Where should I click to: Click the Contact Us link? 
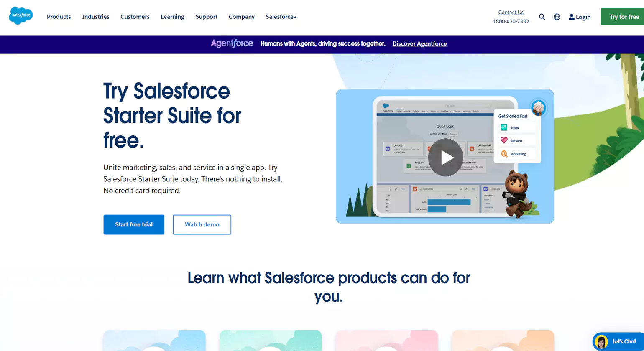click(511, 12)
